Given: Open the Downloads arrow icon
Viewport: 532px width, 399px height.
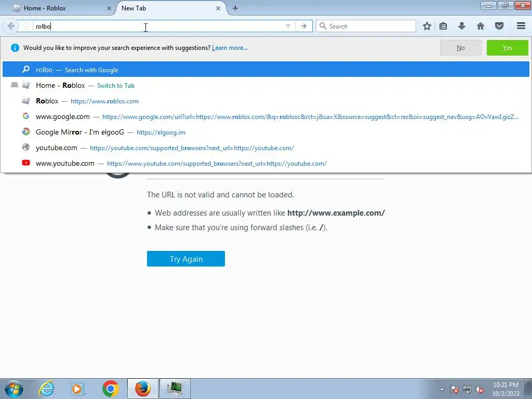Looking at the screenshot, I should click(x=462, y=26).
